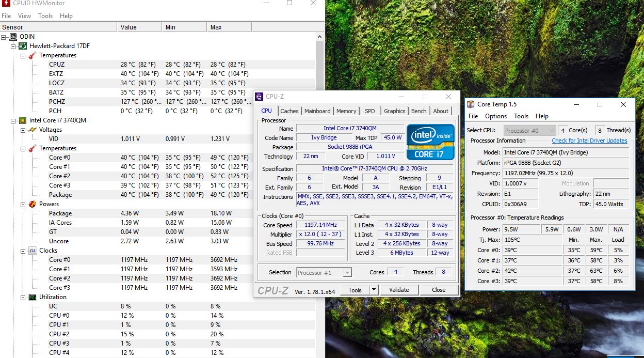Image resolution: width=644 pixels, height=358 pixels.
Task: Click Check for Intel Driver Updates link
Action: click(589, 141)
